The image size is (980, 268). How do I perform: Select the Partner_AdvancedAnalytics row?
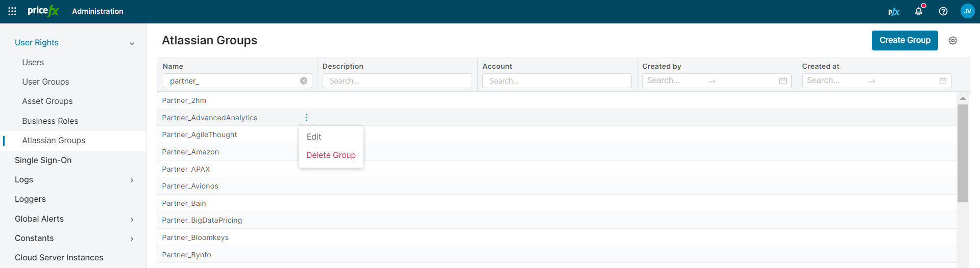tap(557, 118)
